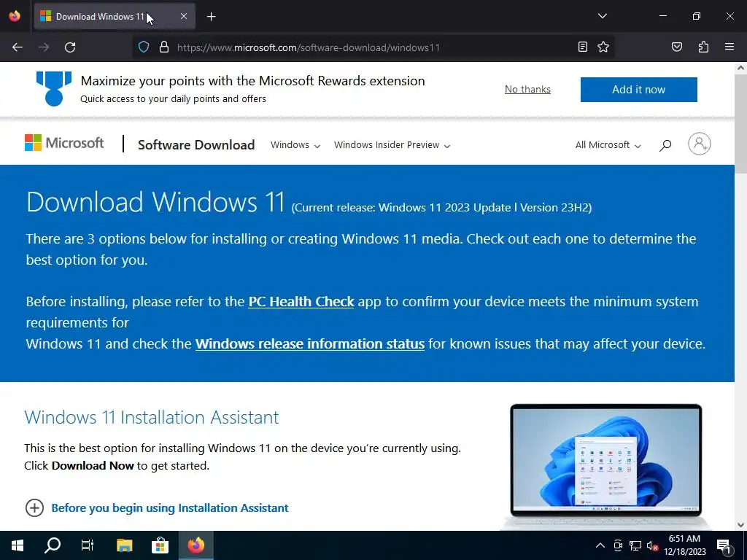
Task: Open the Extensions puzzle piece icon
Action: [703, 47]
